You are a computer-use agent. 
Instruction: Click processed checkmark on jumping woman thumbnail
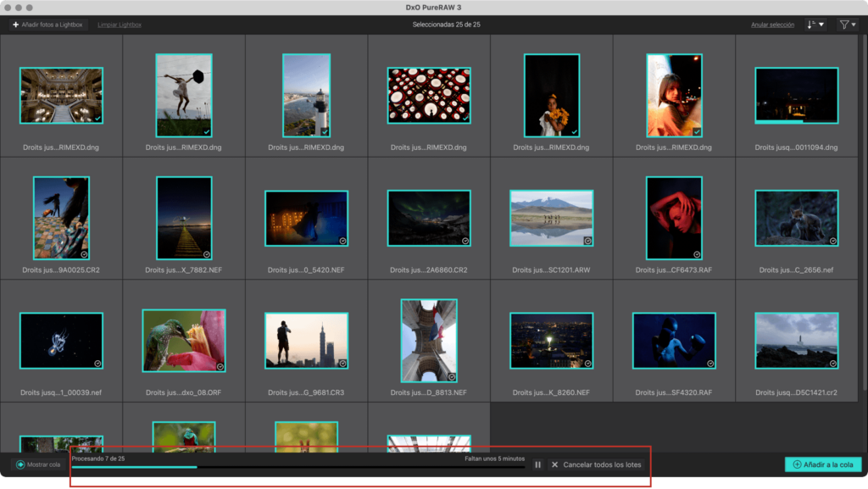point(207,131)
